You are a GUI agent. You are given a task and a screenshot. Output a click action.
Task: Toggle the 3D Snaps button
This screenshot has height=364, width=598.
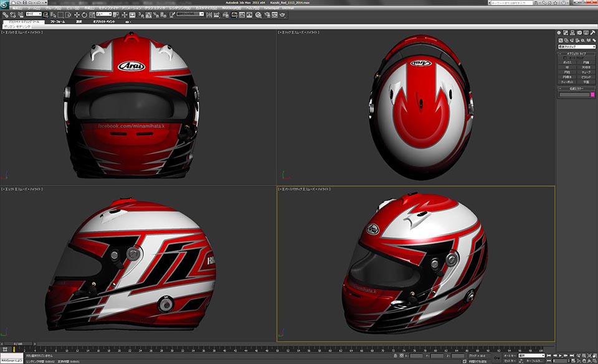click(141, 15)
